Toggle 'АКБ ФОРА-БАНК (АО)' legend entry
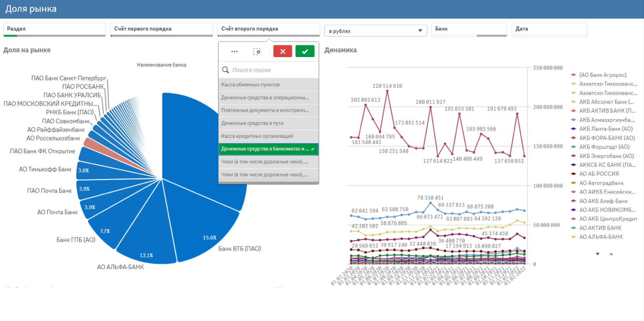The image size is (644, 321). pyautogui.click(x=603, y=138)
